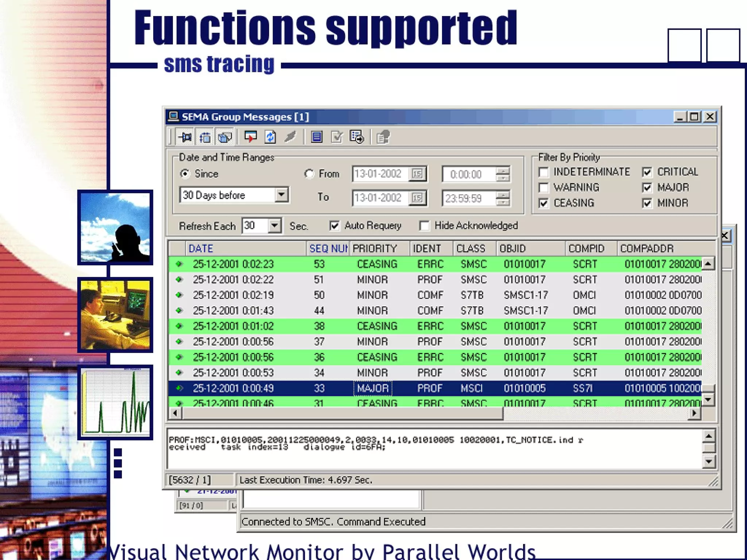Screen dimensions: 747x560
Task: Click row marker icon for sequence 38
Action: coord(179,326)
